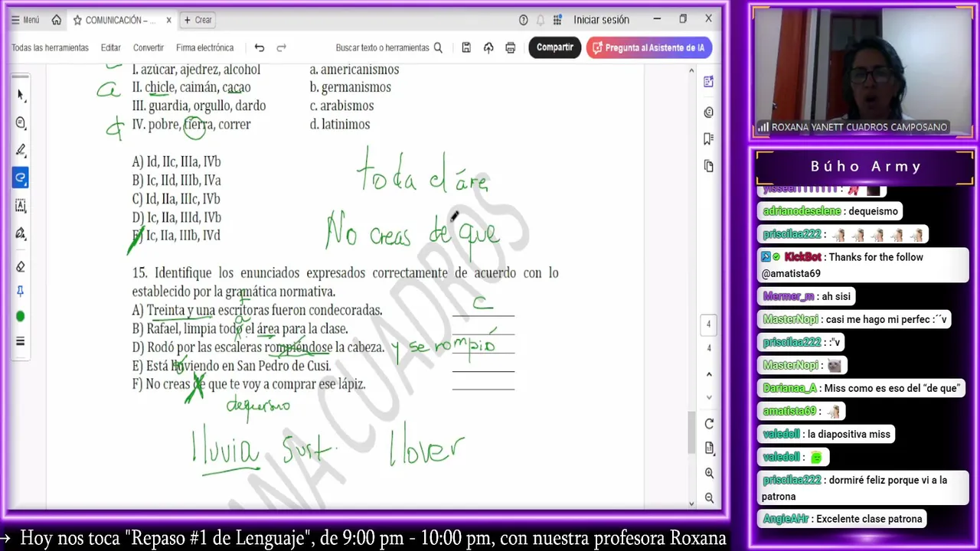980x551 pixels.
Task: Open Todas las herramientas
Action: (x=50, y=47)
